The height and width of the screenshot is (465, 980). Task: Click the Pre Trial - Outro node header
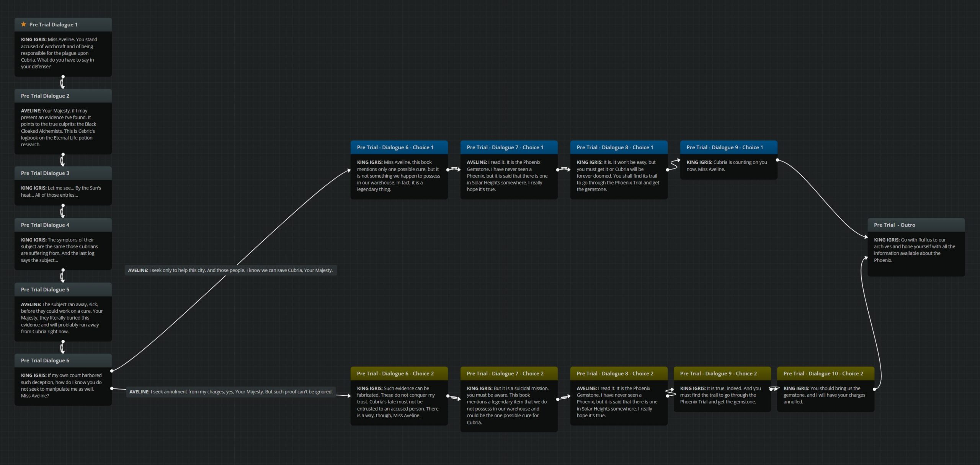[x=916, y=225]
